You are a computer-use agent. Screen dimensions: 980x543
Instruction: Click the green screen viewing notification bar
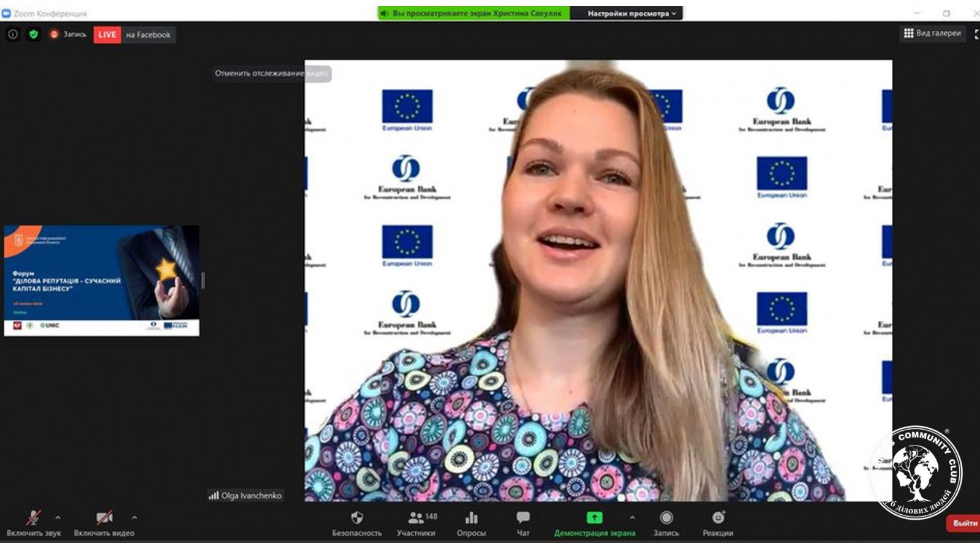pyautogui.click(x=473, y=13)
